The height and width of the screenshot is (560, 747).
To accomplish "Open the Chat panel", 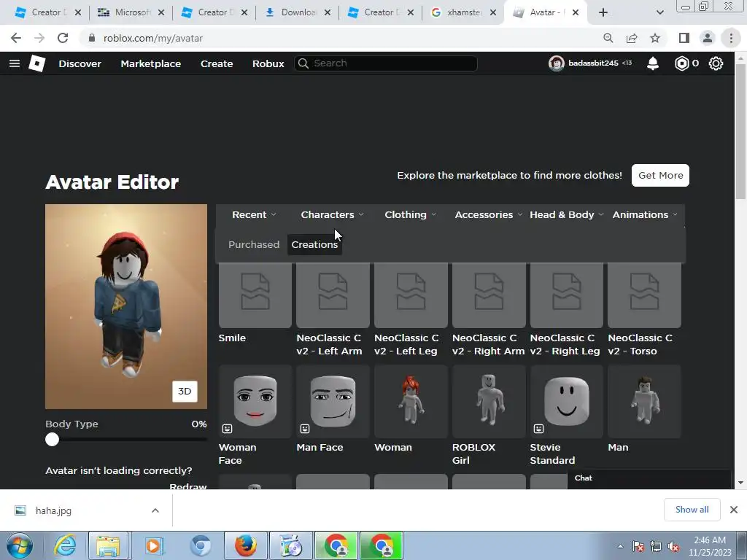I will [649, 478].
